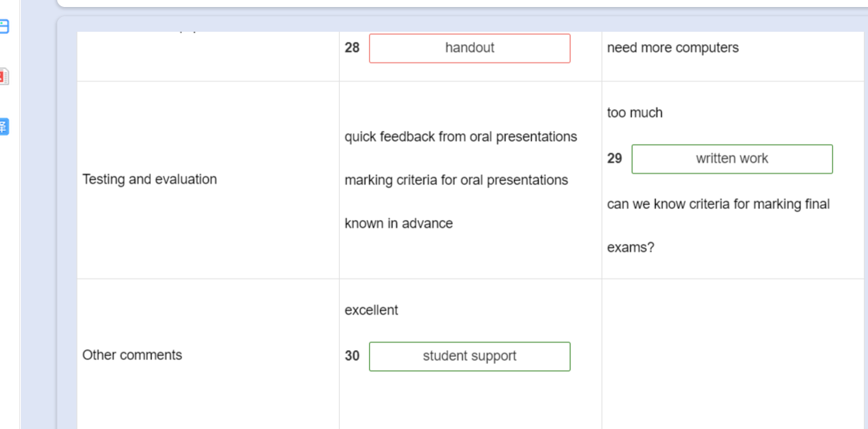Click the "Testing and evaluation" row label
Image resolution: width=868 pixels, height=429 pixels.
tap(149, 180)
